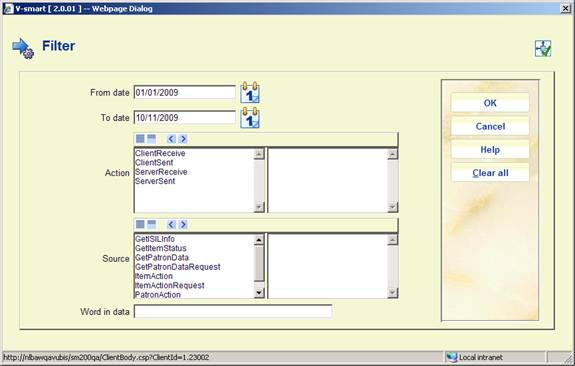
Task: Clear all filter fields
Action: [490, 173]
